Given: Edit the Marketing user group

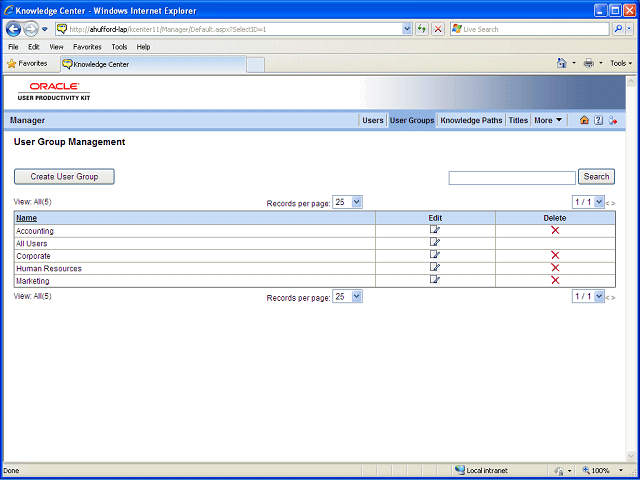Looking at the screenshot, I should [x=435, y=280].
